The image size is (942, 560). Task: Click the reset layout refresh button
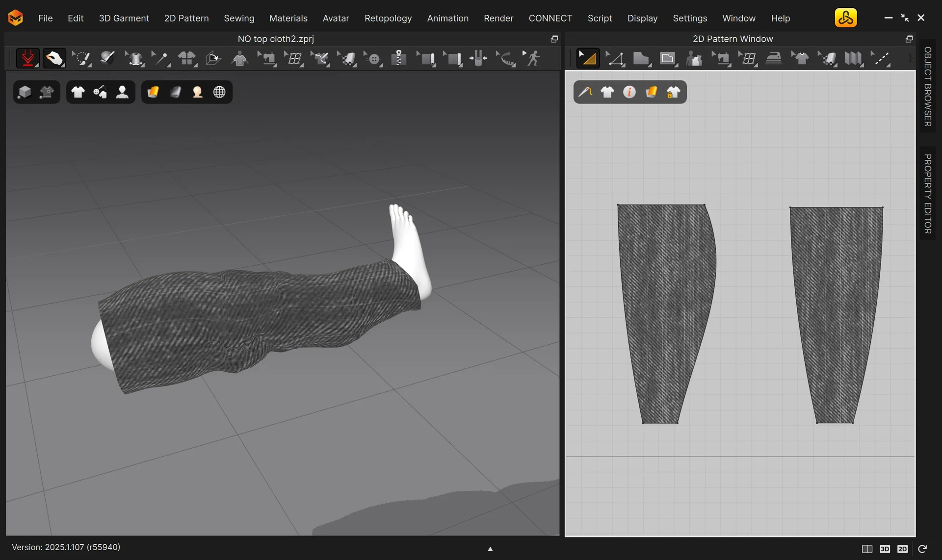[x=922, y=549]
